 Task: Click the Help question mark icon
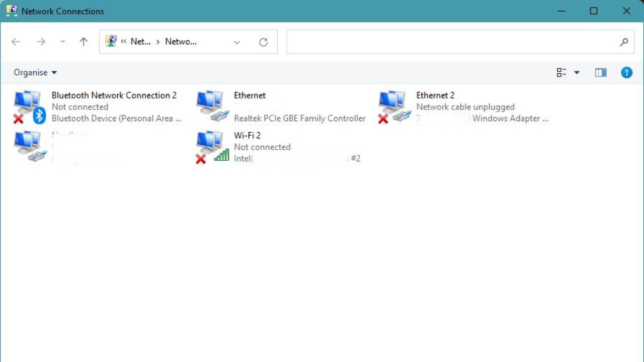pyautogui.click(x=626, y=72)
